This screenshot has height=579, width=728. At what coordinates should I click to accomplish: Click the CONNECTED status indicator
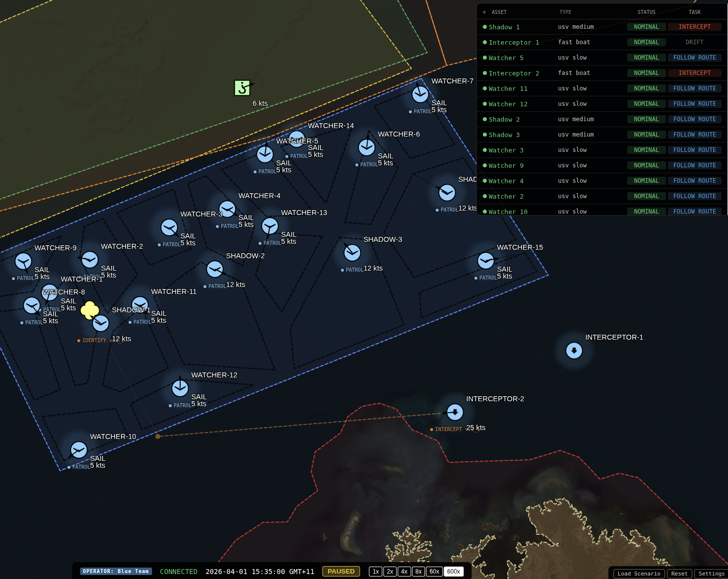click(179, 572)
